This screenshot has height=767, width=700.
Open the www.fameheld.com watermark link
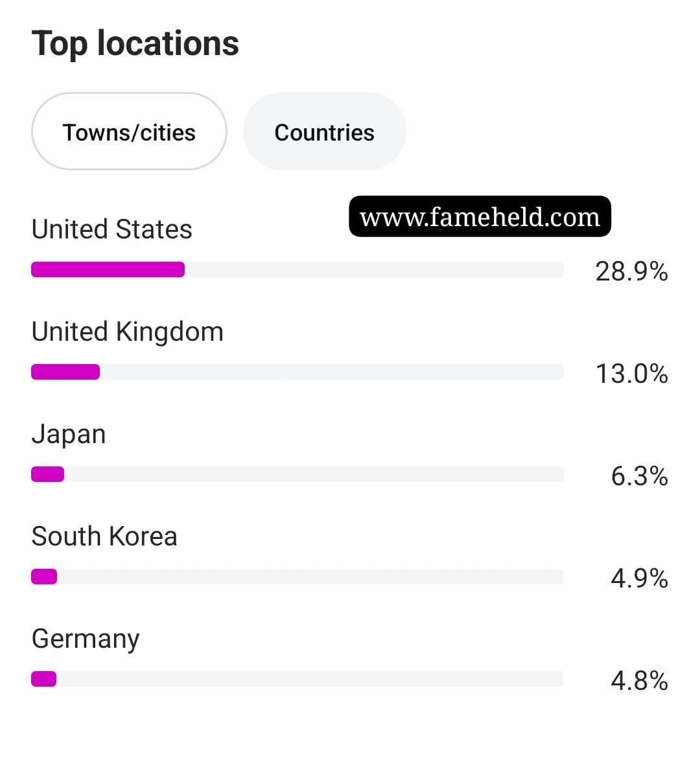pos(480,216)
